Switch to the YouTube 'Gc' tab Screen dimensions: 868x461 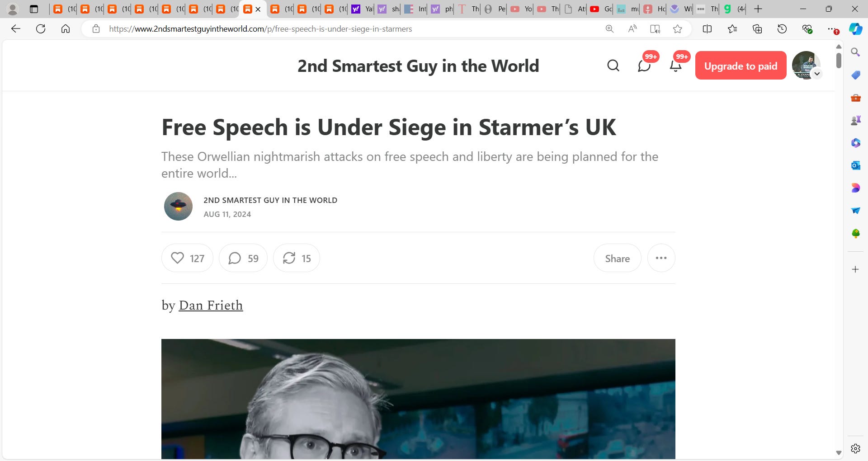601,9
